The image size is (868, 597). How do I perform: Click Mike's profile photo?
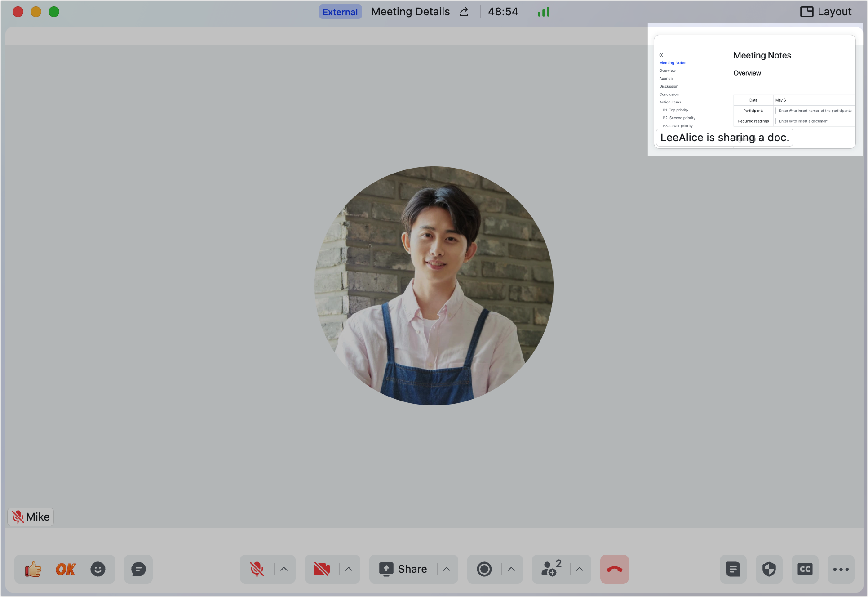click(434, 286)
